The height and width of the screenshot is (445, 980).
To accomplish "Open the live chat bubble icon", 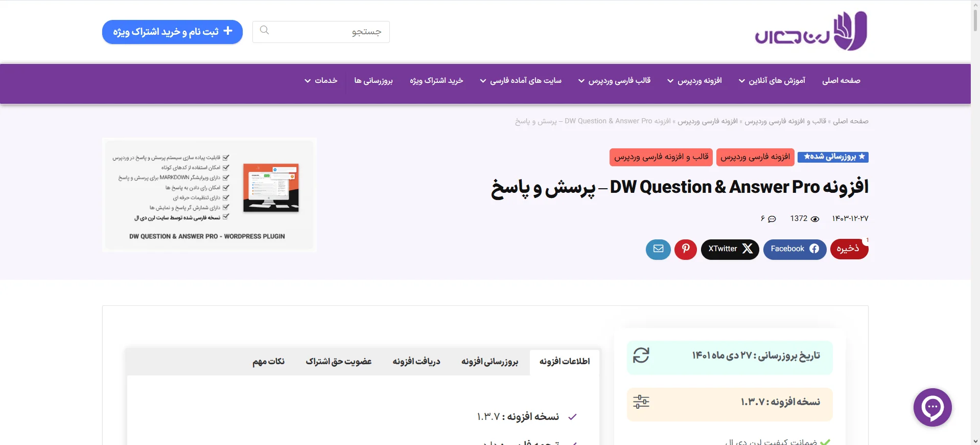I will (x=932, y=407).
